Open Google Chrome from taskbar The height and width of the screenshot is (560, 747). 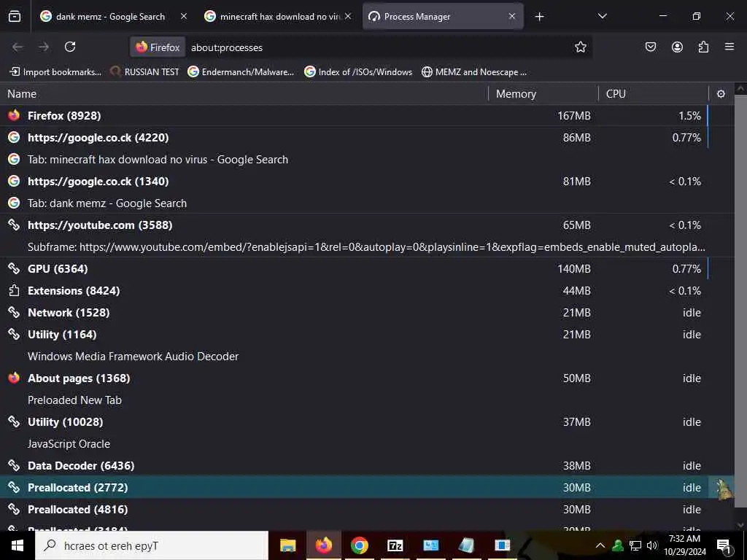coord(359,545)
